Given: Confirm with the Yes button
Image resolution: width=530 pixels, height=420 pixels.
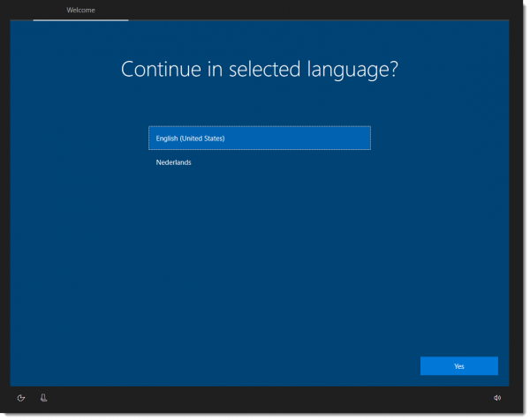Looking at the screenshot, I should [458, 366].
